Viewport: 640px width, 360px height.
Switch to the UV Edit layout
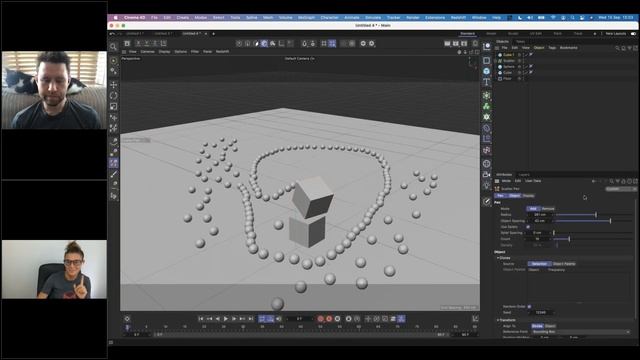point(536,33)
